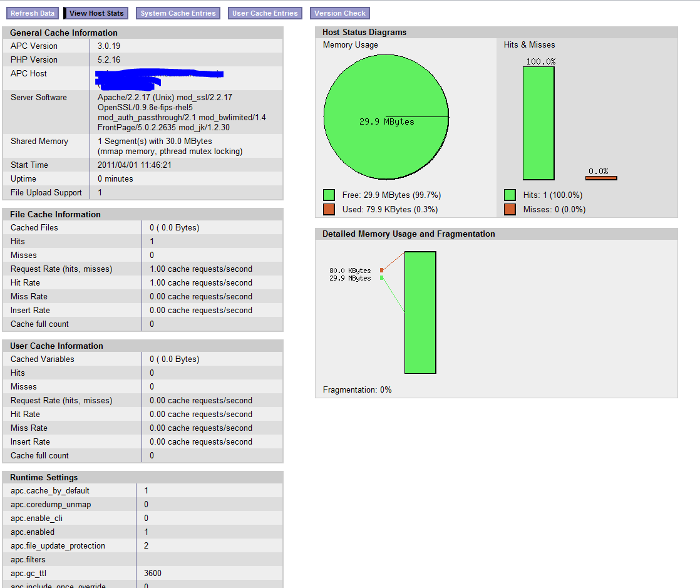
Task: Click the green 29.9 MBytes marker
Action: (x=381, y=278)
